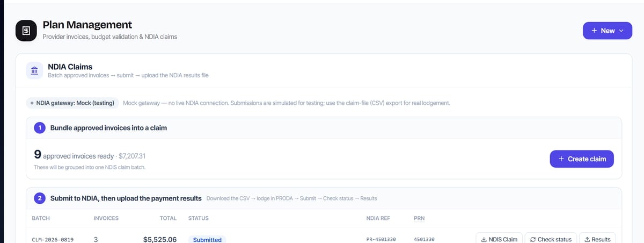
Task: Click the plus icon on Create claim button
Action: (x=561, y=159)
